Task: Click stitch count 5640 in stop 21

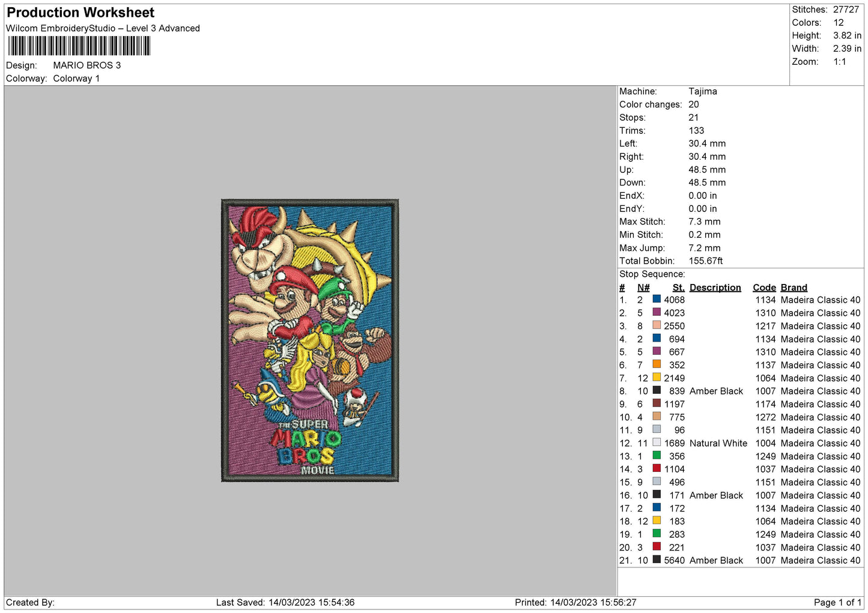Action: (x=674, y=561)
